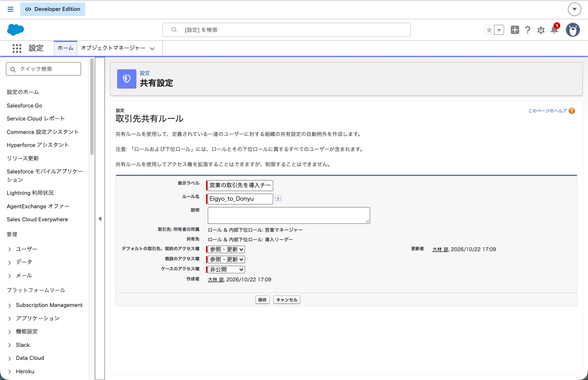Open 商談のアクセス権 dropdown
This screenshot has height=380, width=588.
point(227,259)
